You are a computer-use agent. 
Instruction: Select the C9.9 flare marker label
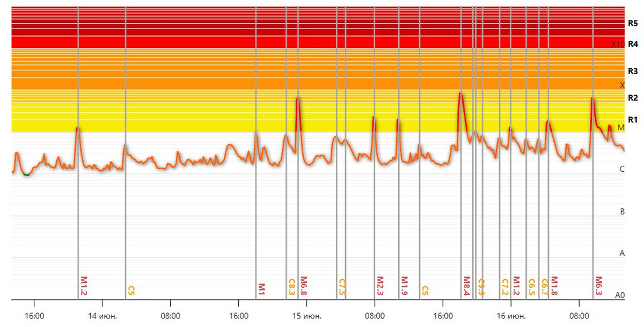[481, 287]
